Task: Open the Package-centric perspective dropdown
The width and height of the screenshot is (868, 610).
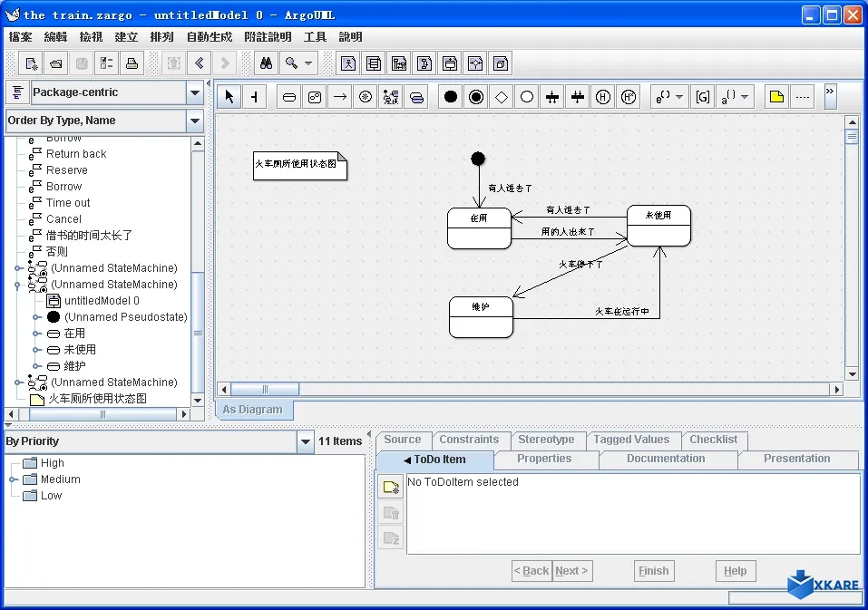Action: tap(195, 93)
